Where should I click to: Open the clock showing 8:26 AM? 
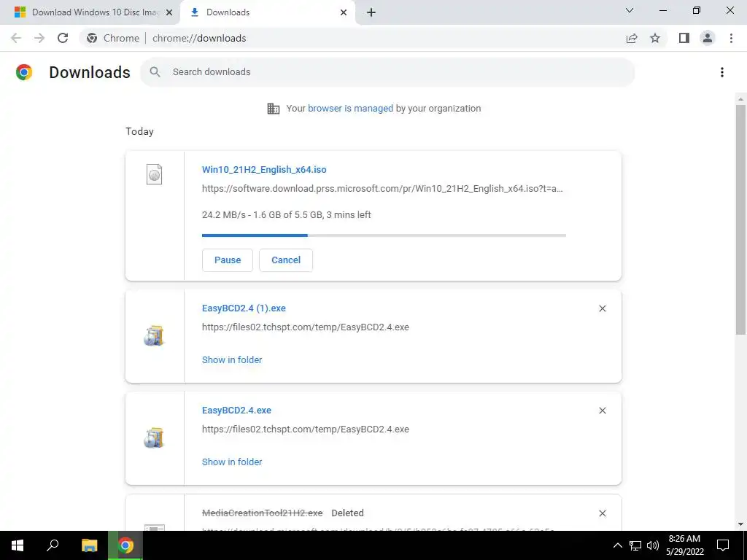(684, 545)
